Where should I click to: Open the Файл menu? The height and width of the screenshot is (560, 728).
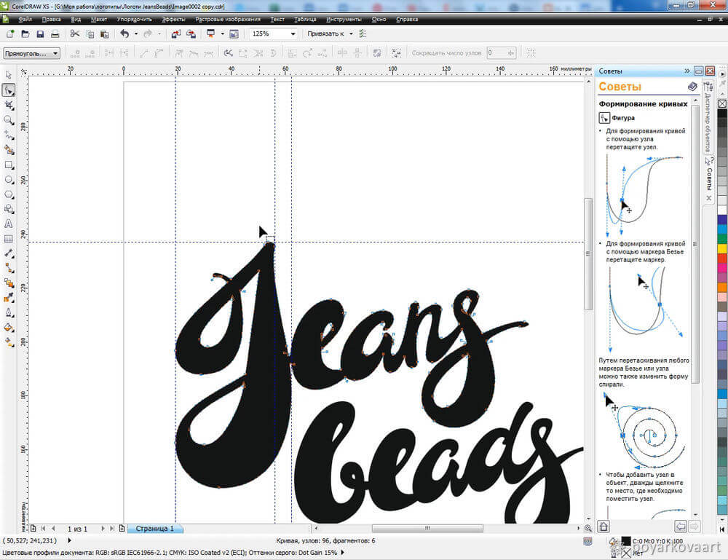coord(25,20)
